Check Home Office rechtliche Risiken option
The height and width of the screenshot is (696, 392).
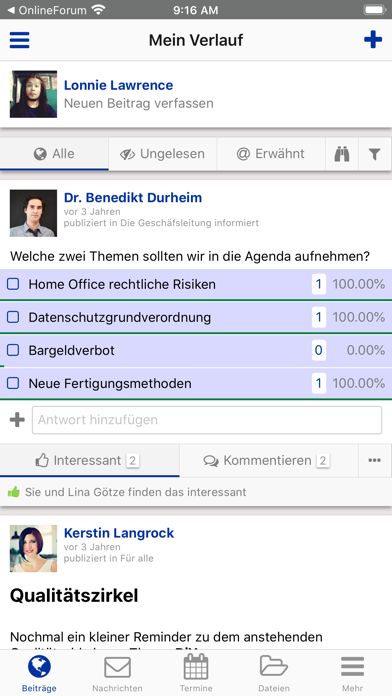pyautogui.click(x=13, y=284)
